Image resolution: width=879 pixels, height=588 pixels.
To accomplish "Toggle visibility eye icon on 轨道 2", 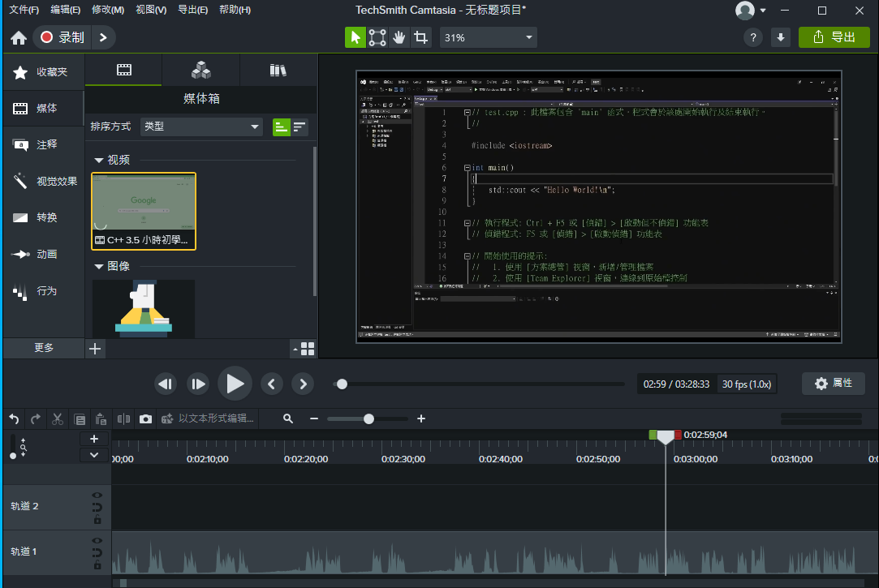I will [x=97, y=495].
